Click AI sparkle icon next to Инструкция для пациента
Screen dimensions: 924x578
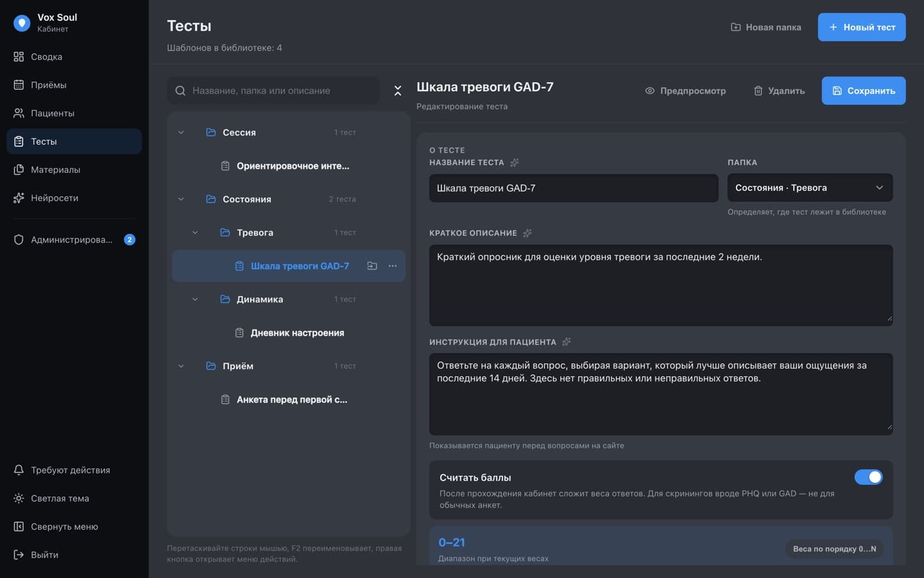567,342
